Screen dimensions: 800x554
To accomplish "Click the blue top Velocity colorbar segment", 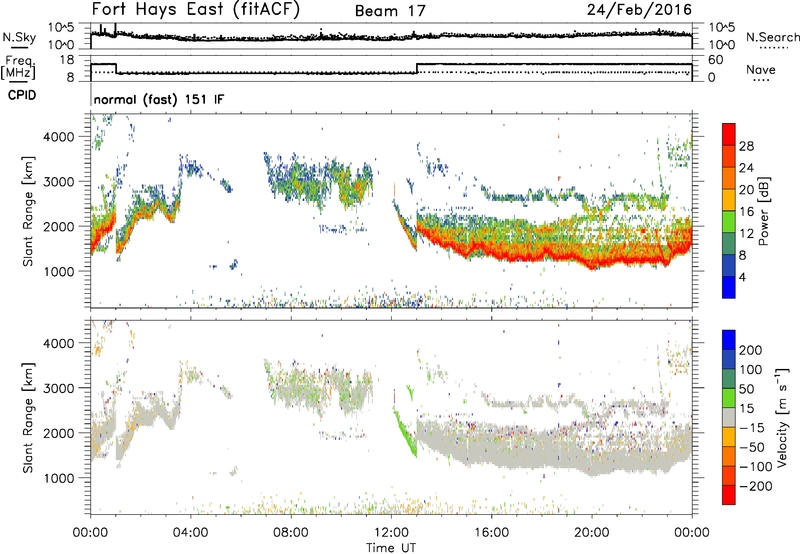I will pos(729,340).
